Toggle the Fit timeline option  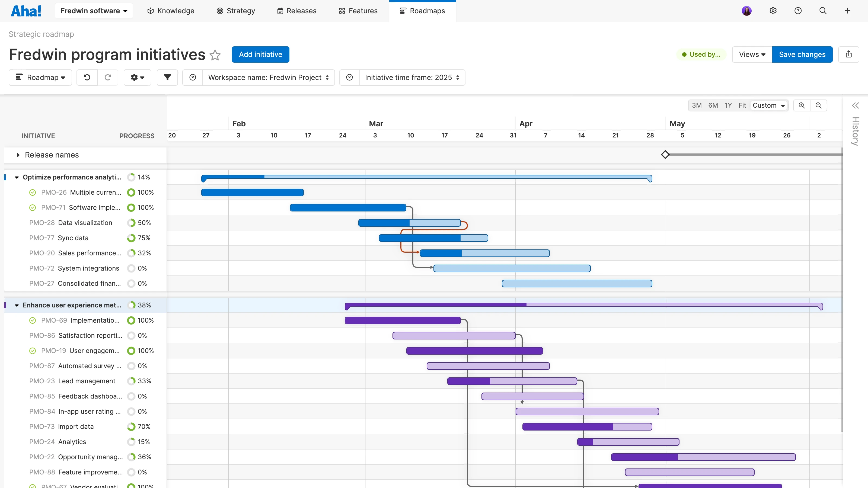tap(742, 105)
